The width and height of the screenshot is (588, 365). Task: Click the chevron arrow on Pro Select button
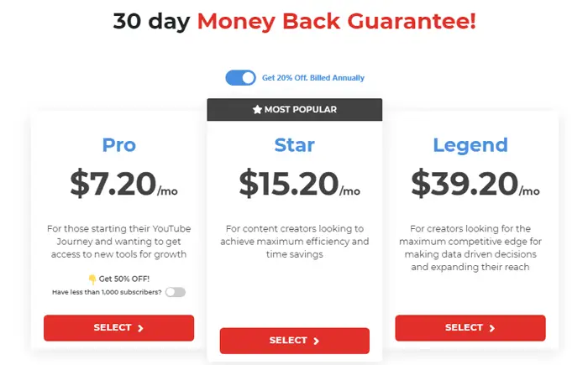140,328
